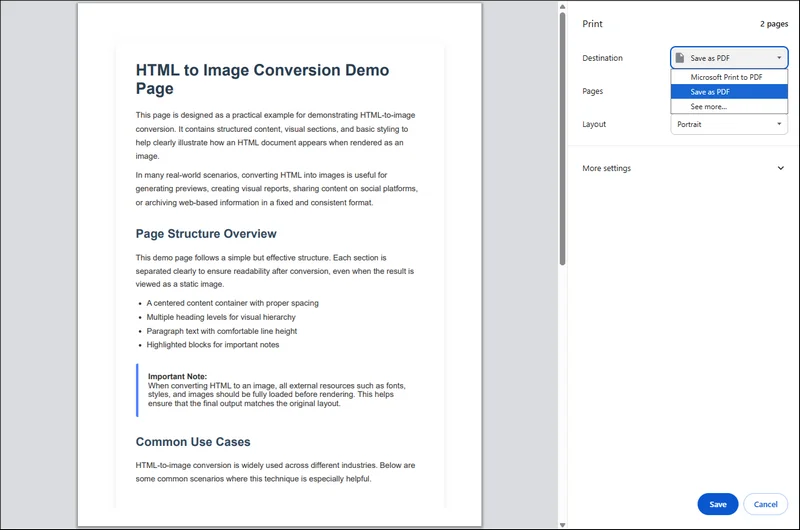Cancel the print dialog

[765, 504]
